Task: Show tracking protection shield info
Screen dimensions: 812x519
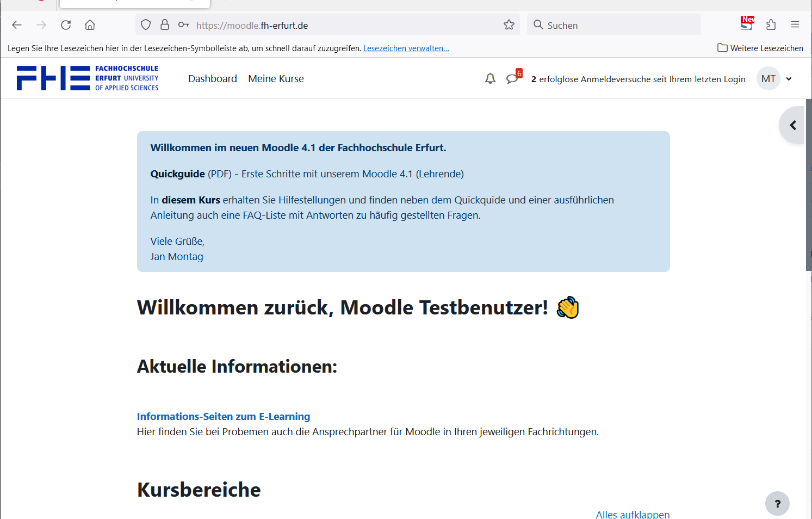Action: 146,25
